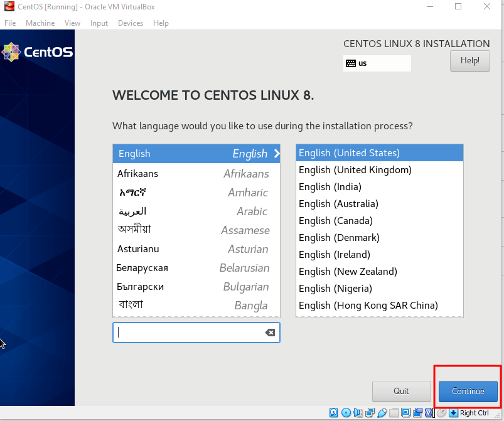Select Bulgarian in the language list
This screenshot has width=504, height=421.
coord(196,287)
